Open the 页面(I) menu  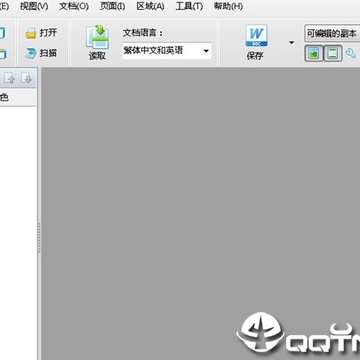[x=112, y=6]
